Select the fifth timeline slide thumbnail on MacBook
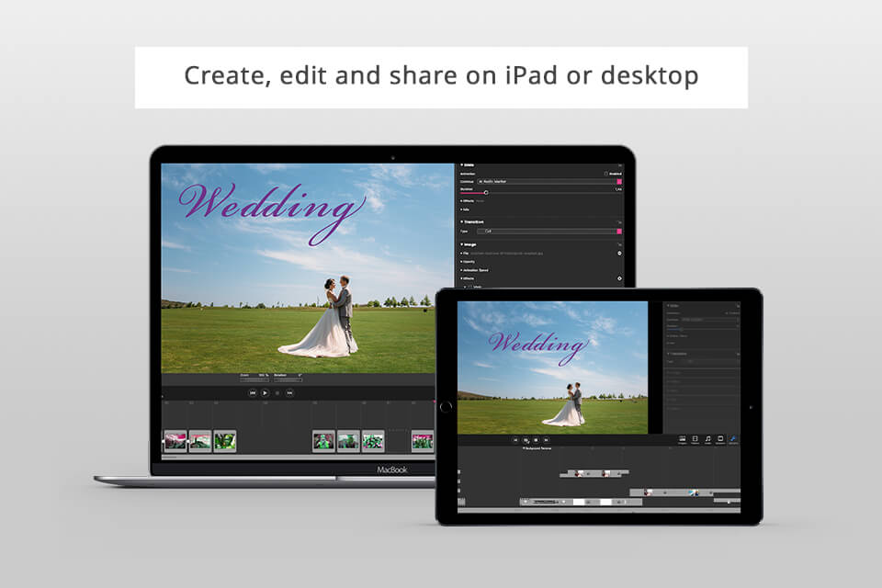Viewport: 882px width, 588px height. click(x=348, y=441)
